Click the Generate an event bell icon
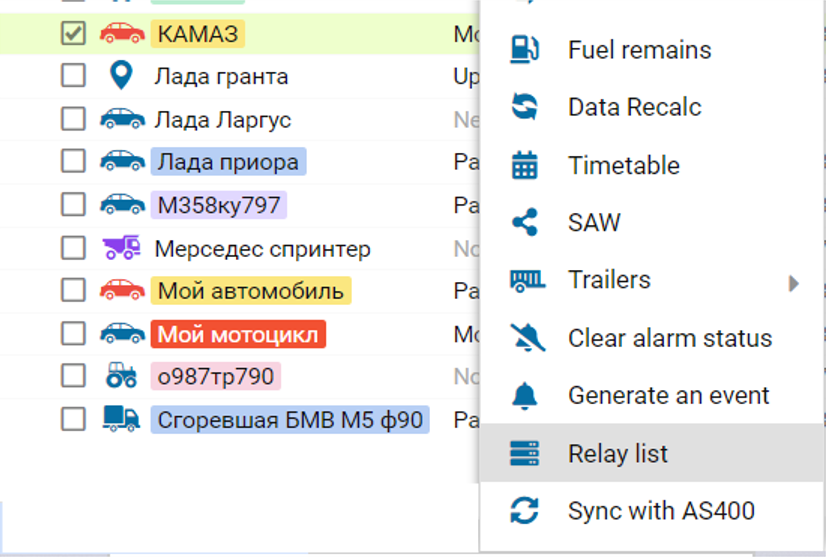The height and width of the screenshot is (557, 828). click(x=525, y=396)
